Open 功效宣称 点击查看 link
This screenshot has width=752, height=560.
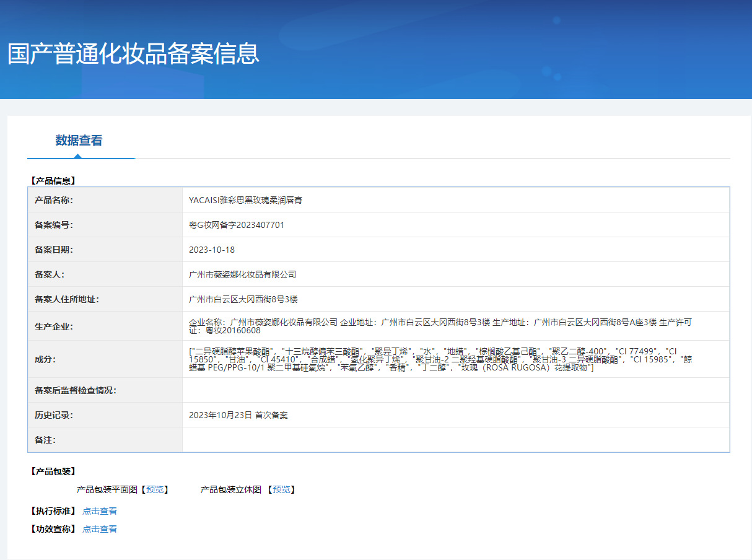[100, 529]
